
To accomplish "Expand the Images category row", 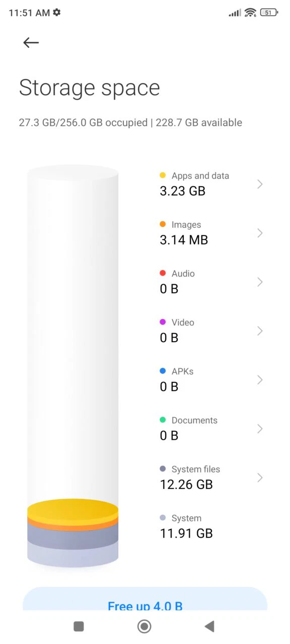I will click(260, 233).
